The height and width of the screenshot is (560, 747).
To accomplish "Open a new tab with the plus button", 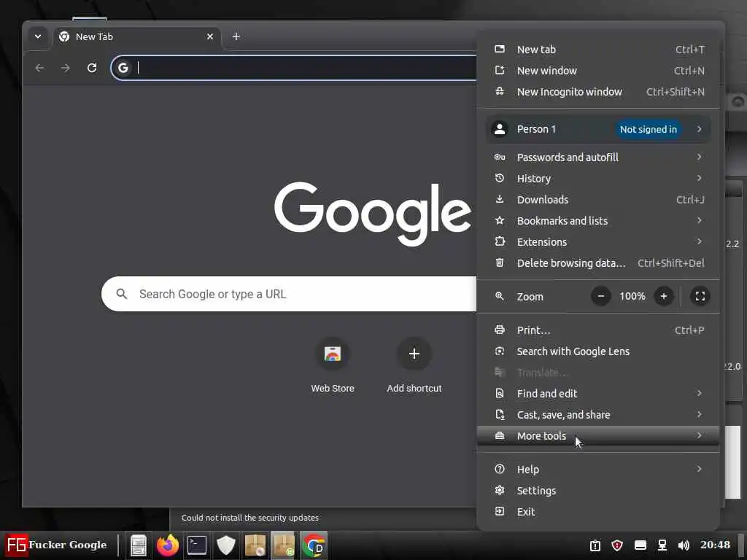I will pyautogui.click(x=236, y=36).
